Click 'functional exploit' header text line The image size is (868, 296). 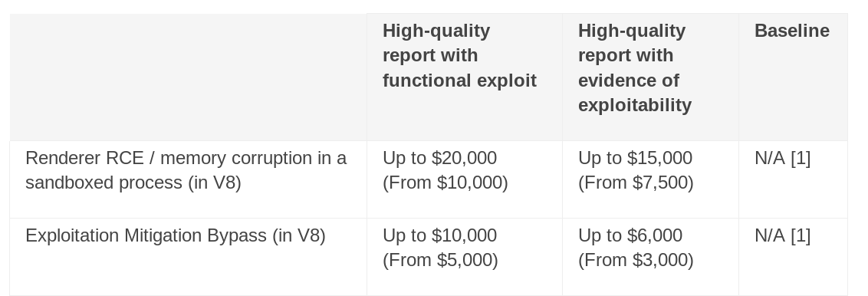pyautogui.click(x=459, y=81)
